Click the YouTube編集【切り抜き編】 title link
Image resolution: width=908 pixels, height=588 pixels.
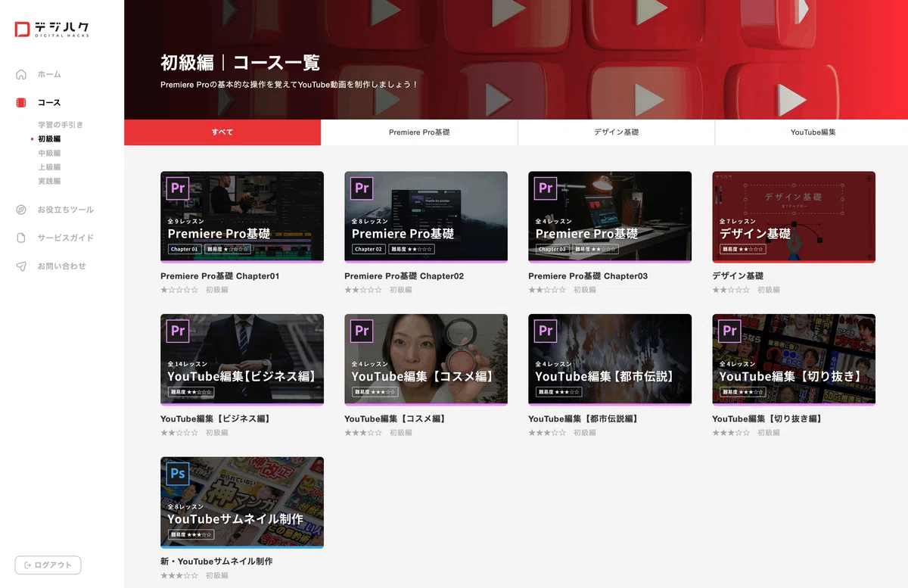click(767, 418)
